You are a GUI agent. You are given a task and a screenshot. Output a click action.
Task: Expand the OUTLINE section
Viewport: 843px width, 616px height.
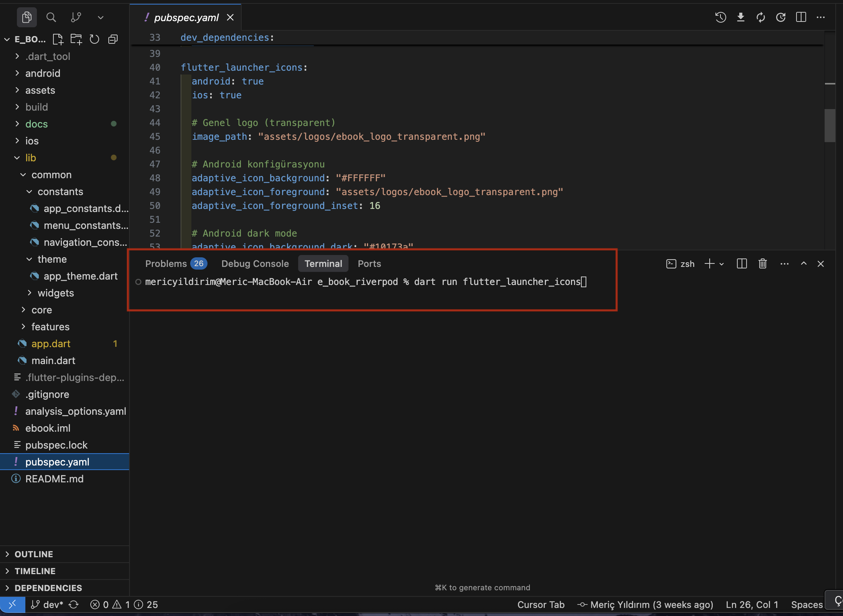[34, 554]
